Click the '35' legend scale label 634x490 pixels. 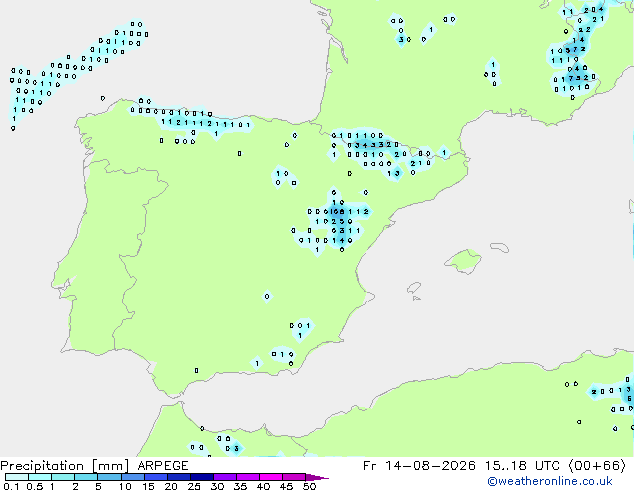click(240, 486)
